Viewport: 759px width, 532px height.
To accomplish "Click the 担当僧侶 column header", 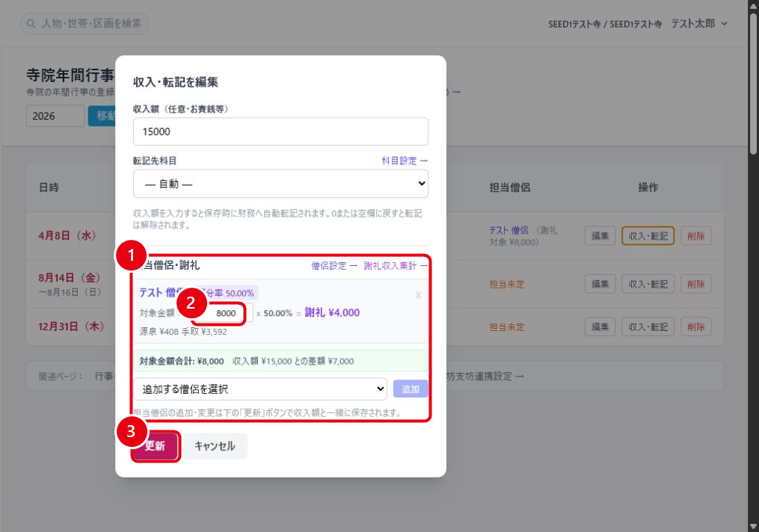I will [x=510, y=188].
